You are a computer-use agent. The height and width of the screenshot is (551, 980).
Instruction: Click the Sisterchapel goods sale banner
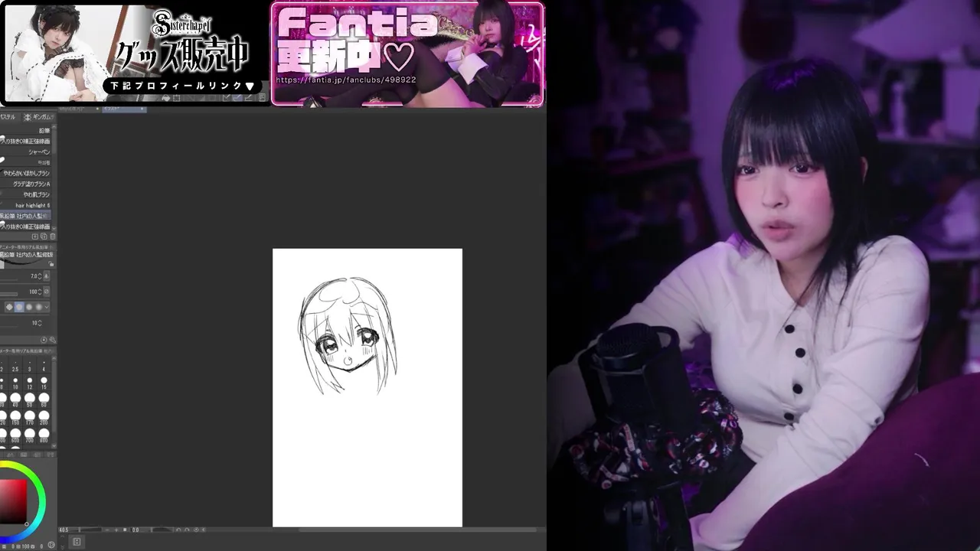(135, 53)
